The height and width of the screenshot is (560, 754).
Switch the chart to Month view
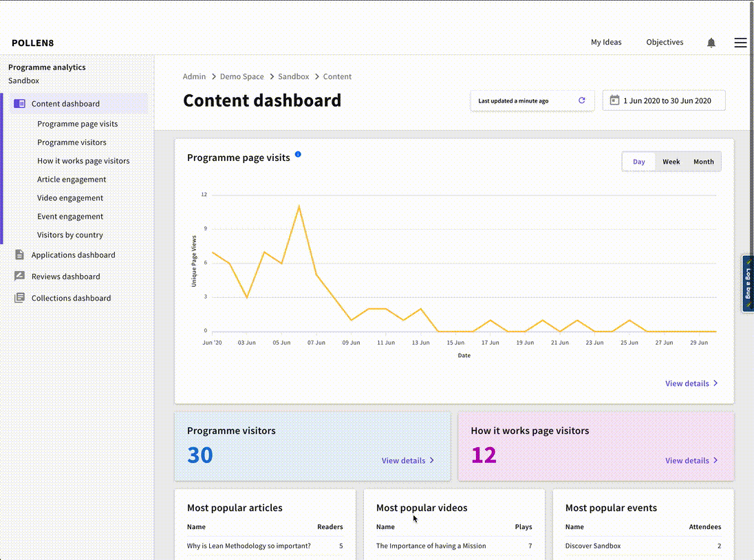point(704,161)
